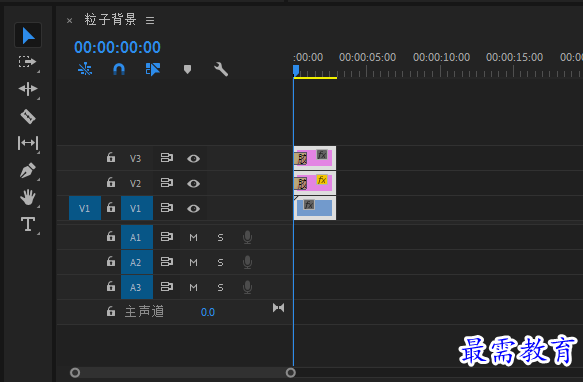
Task: Solo track A1
Action: click(x=220, y=237)
